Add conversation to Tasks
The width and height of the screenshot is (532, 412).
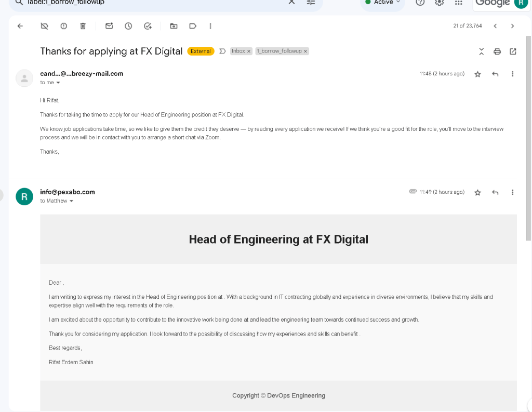pyautogui.click(x=148, y=26)
